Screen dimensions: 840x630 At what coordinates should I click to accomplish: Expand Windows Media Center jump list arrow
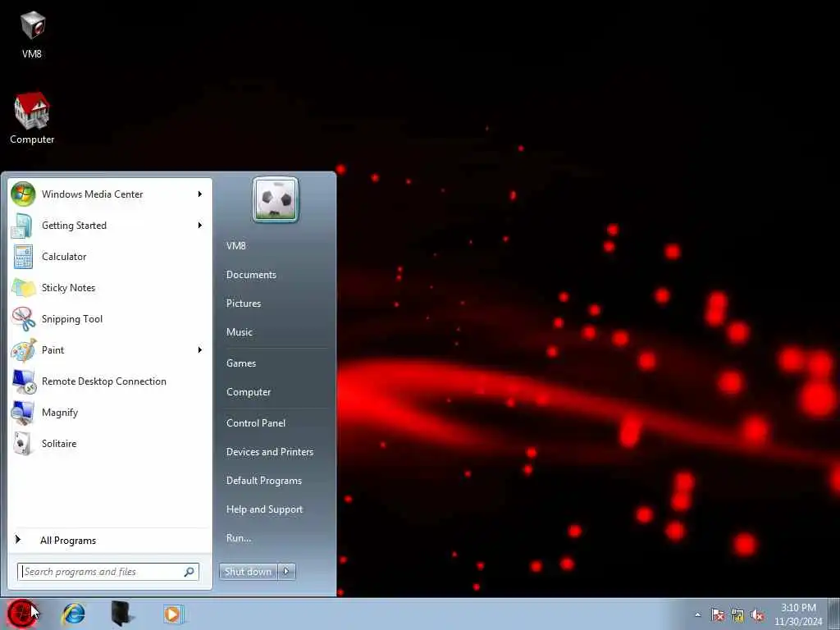pos(200,194)
